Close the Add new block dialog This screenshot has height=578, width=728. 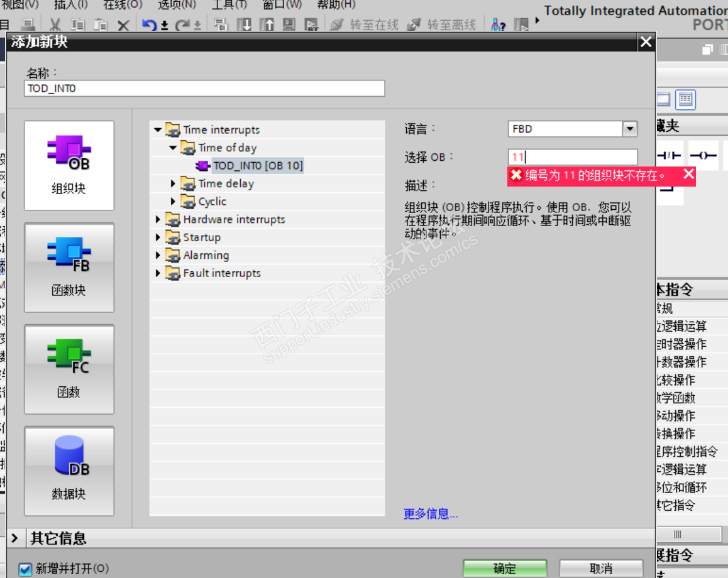pyautogui.click(x=646, y=42)
